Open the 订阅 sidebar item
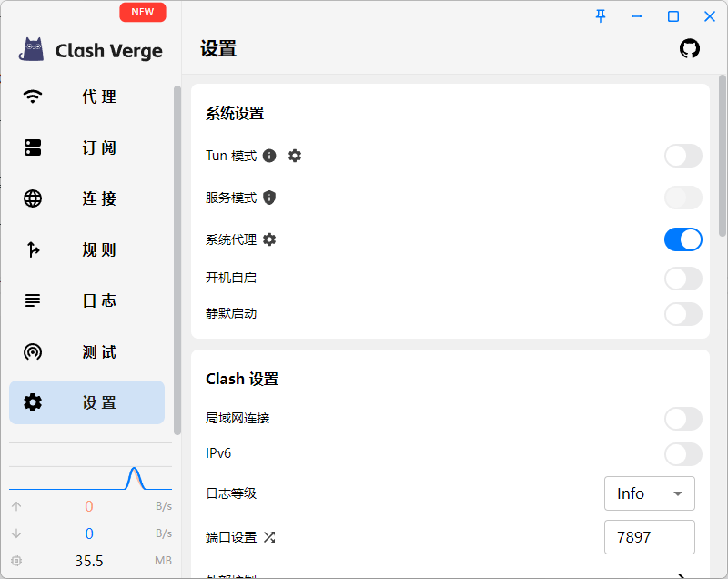Viewport: 728px width, 579px height. pyautogui.click(x=87, y=148)
